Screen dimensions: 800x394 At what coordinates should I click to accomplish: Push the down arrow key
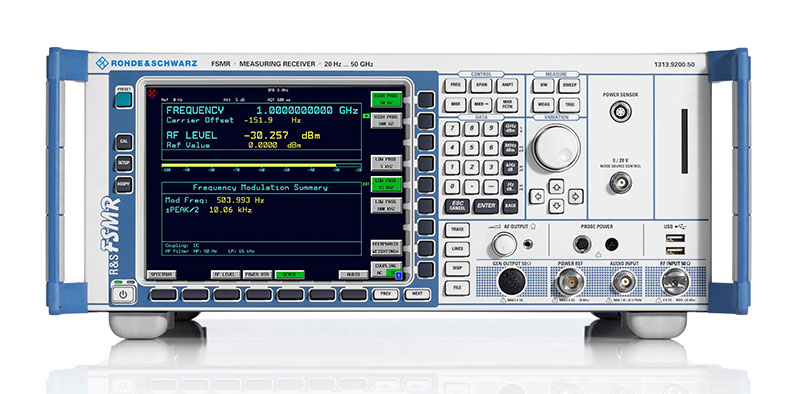556,206
